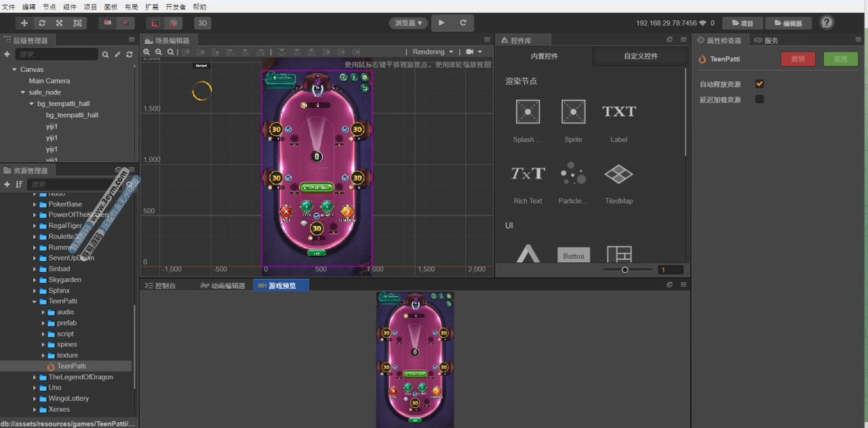868x428 pixels.
Task: Enable the 延迟加载资源 checkbox
Action: point(759,100)
